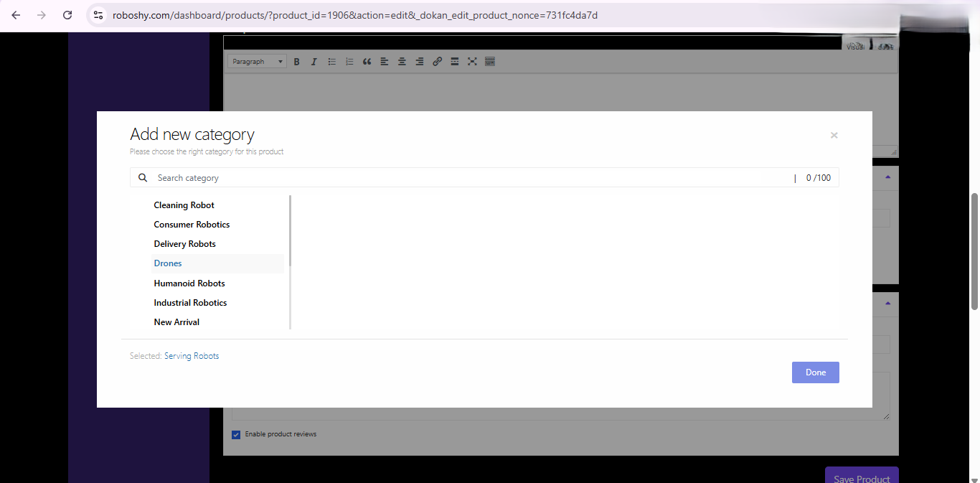Click the category list scrollbar
980x483 pixels.
tap(290, 231)
